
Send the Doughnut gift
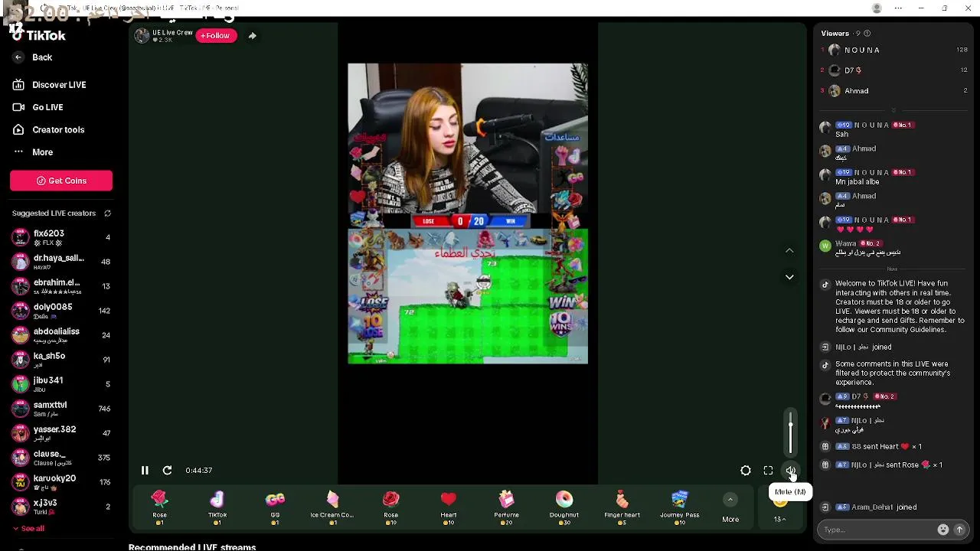[x=564, y=508]
